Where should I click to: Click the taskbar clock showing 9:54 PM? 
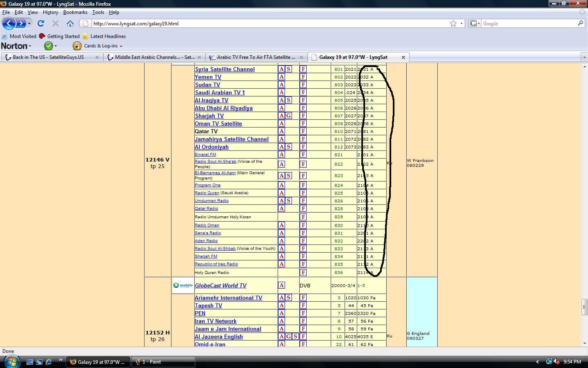point(572,362)
